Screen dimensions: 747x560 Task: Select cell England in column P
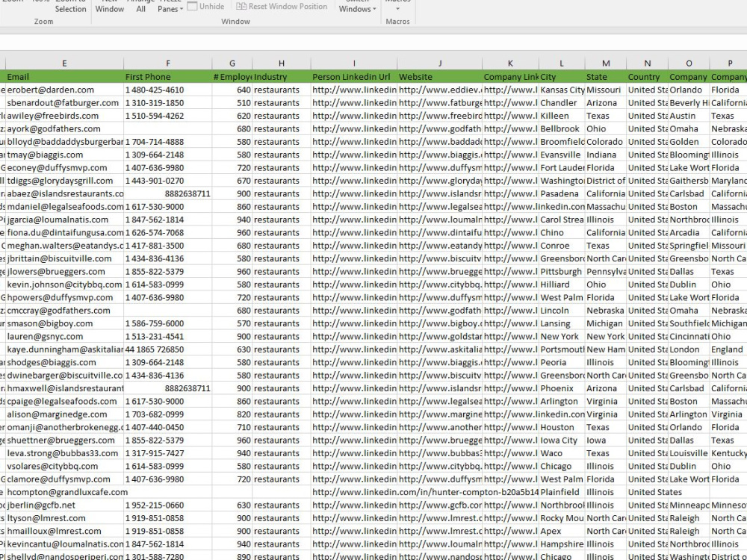pos(728,349)
